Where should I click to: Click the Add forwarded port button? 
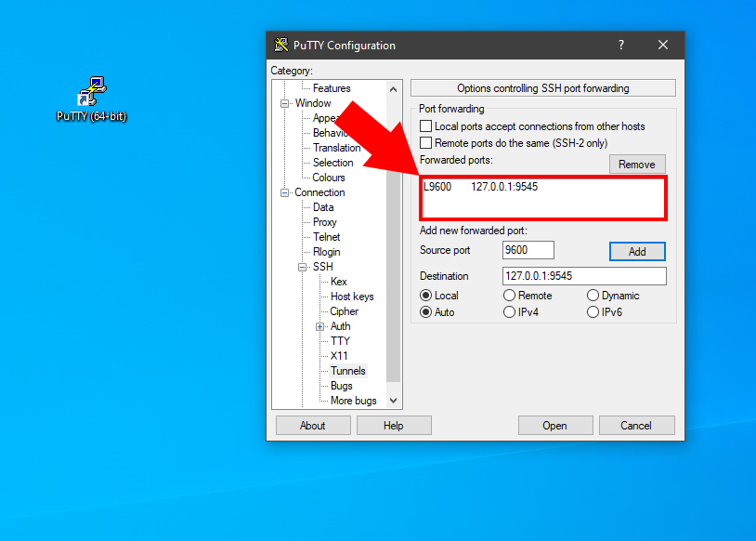click(637, 251)
